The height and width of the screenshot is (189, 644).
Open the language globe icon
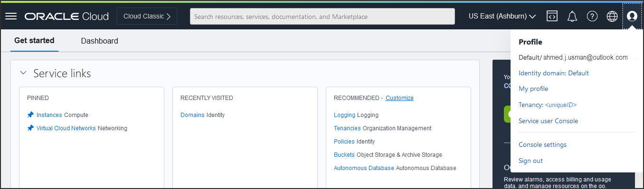click(x=612, y=16)
